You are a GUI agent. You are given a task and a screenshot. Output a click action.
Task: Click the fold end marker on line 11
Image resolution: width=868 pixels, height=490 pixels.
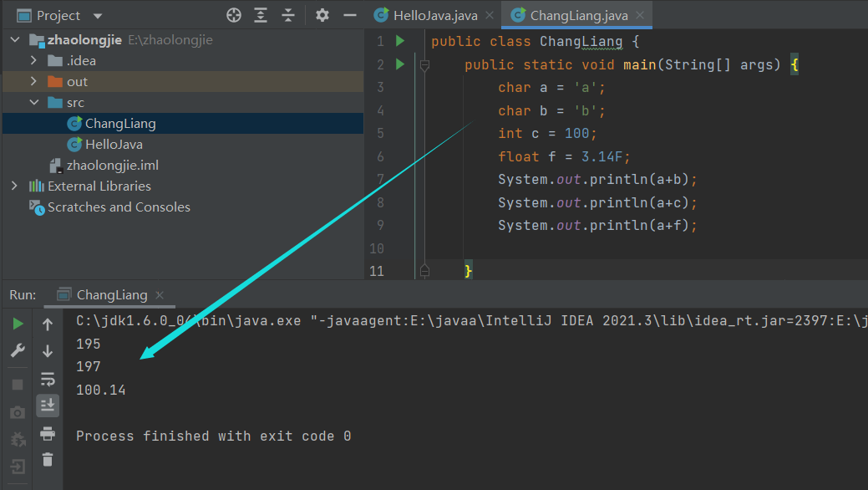point(424,271)
